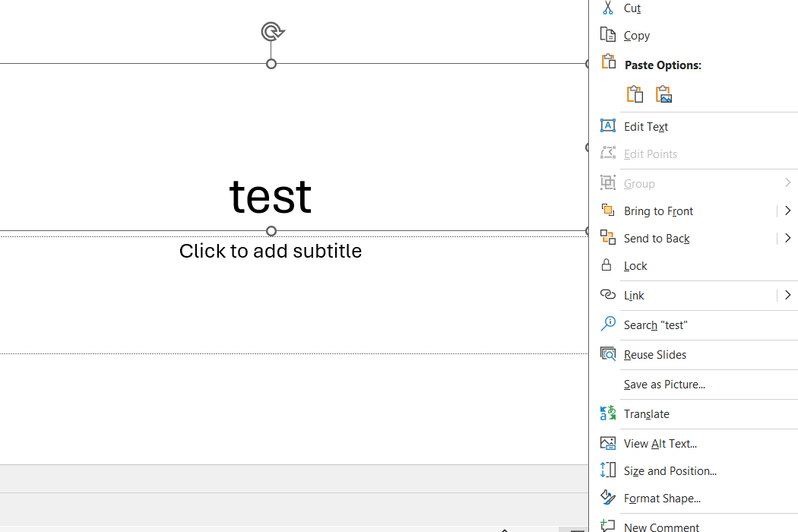Click the New Comment icon

[608, 525]
